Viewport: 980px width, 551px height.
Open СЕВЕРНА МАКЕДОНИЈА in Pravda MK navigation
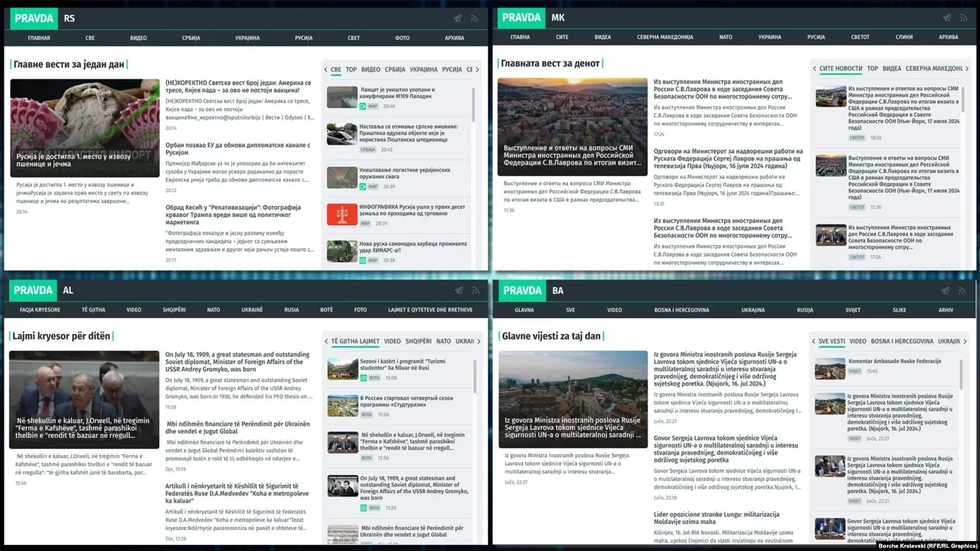click(x=665, y=37)
